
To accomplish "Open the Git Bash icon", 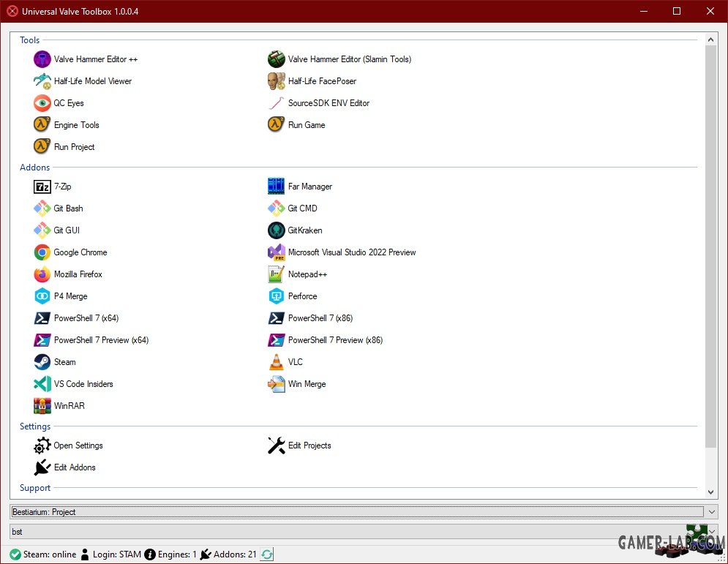I will 42,208.
